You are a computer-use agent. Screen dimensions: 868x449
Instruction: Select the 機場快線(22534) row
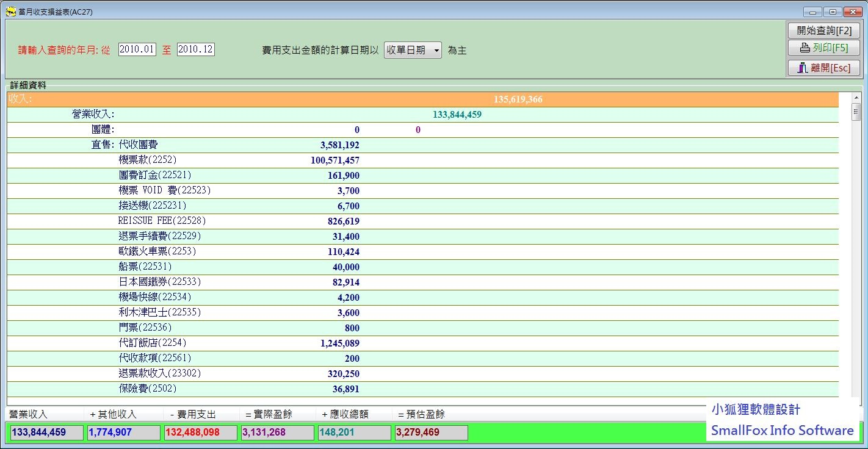click(422, 298)
